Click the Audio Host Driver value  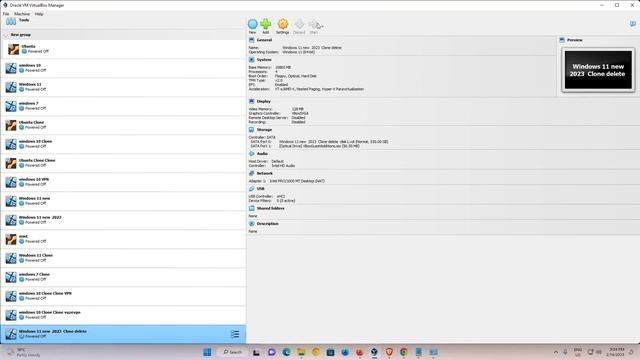[x=278, y=161]
